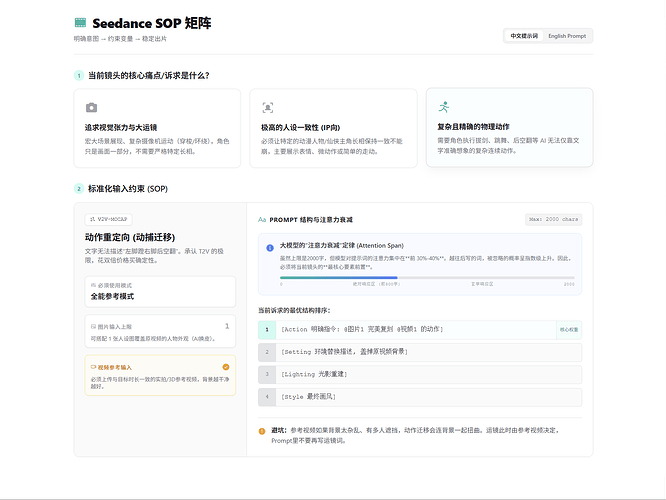666x500 pixels.
Task: Click the [Lighting 光影重建] prompt row
Action: 420,375
